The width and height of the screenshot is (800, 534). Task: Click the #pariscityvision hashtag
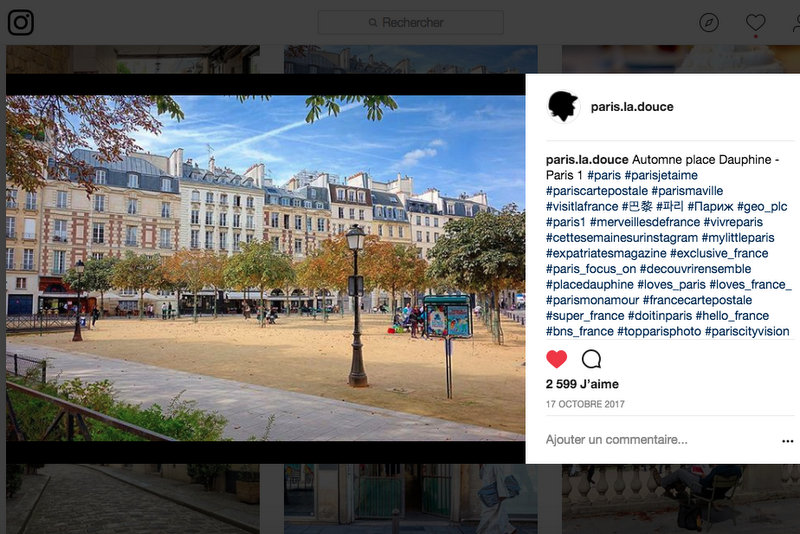[747, 332]
